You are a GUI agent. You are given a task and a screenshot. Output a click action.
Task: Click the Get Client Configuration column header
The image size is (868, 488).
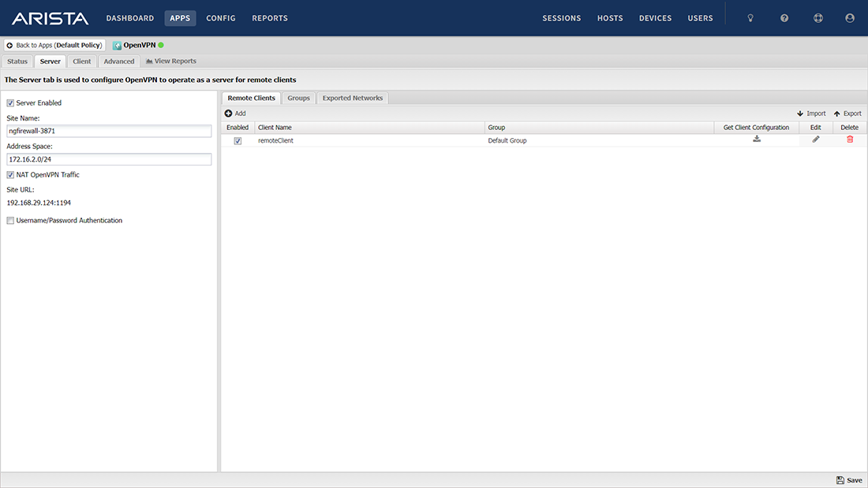[756, 128]
